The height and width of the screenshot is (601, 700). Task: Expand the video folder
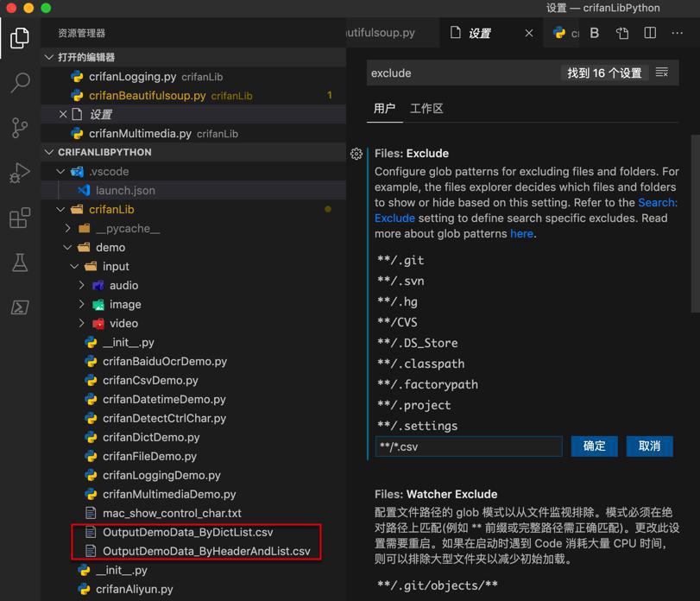pyautogui.click(x=193, y=323)
